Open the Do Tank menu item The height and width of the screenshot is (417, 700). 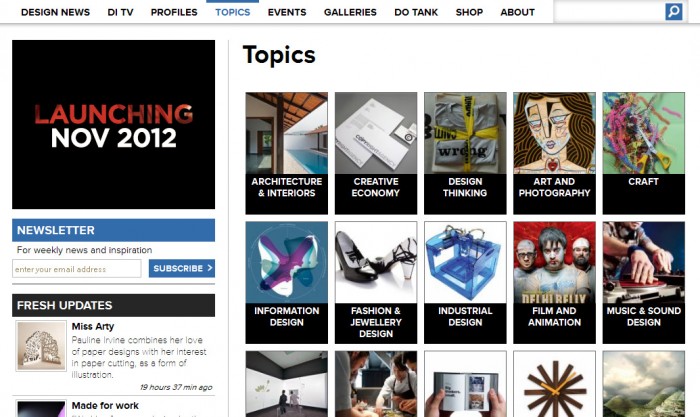click(x=416, y=13)
